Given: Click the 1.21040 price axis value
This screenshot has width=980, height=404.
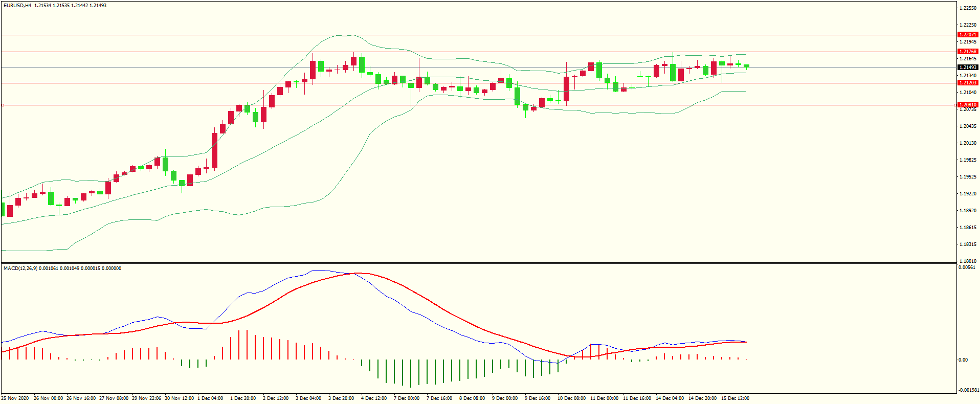Looking at the screenshot, I should click(968, 93).
